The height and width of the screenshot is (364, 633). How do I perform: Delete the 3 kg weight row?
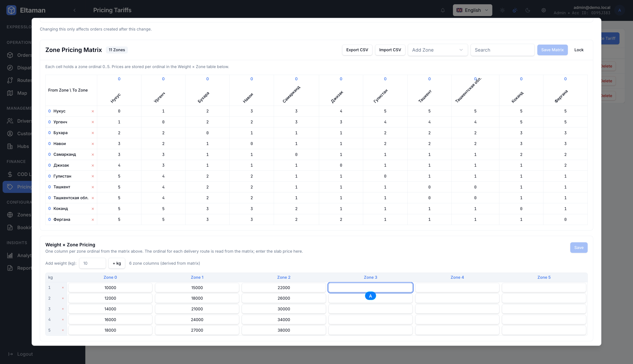click(x=63, y=309)
